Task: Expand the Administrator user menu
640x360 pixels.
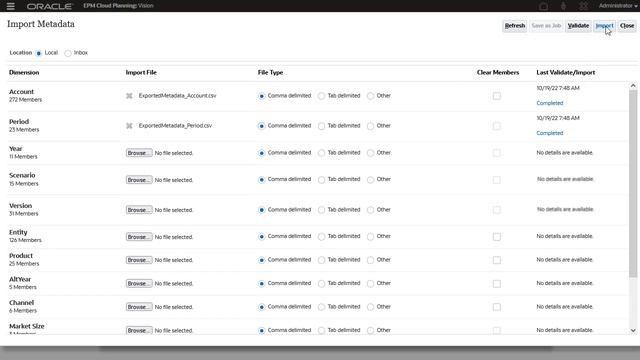Action: pos(618,6)
